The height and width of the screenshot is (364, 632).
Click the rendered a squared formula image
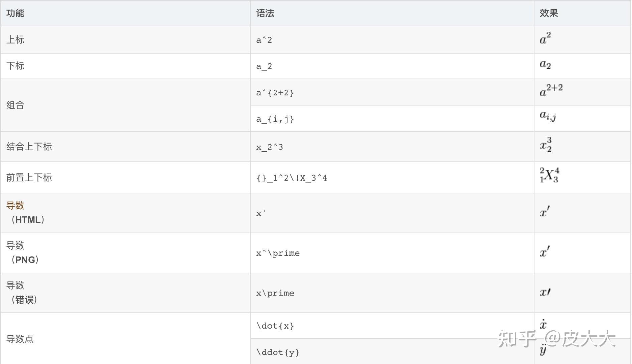tap(545, 38)
